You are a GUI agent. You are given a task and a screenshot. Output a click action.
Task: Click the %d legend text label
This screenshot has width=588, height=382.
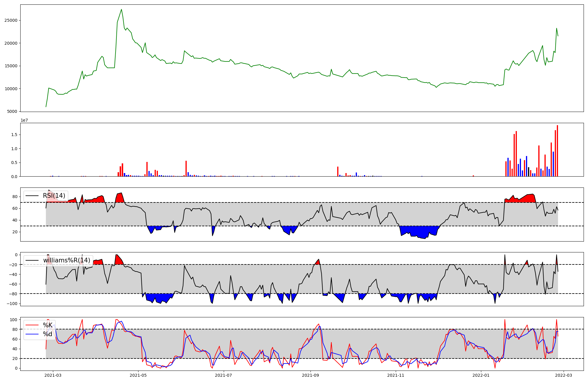pyautogui.click(x=48, y=334)
